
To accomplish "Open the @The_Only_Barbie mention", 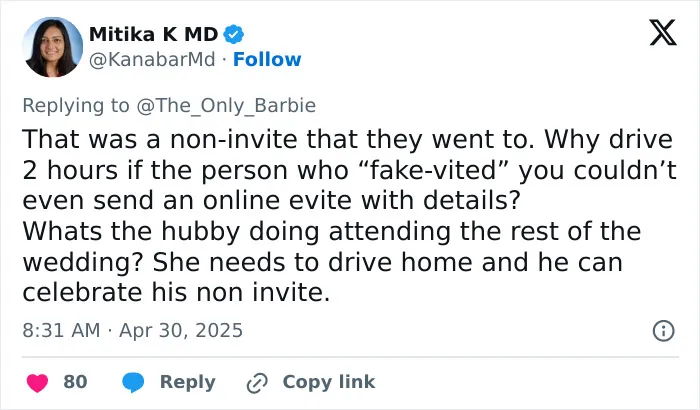I will click(226, 106).
